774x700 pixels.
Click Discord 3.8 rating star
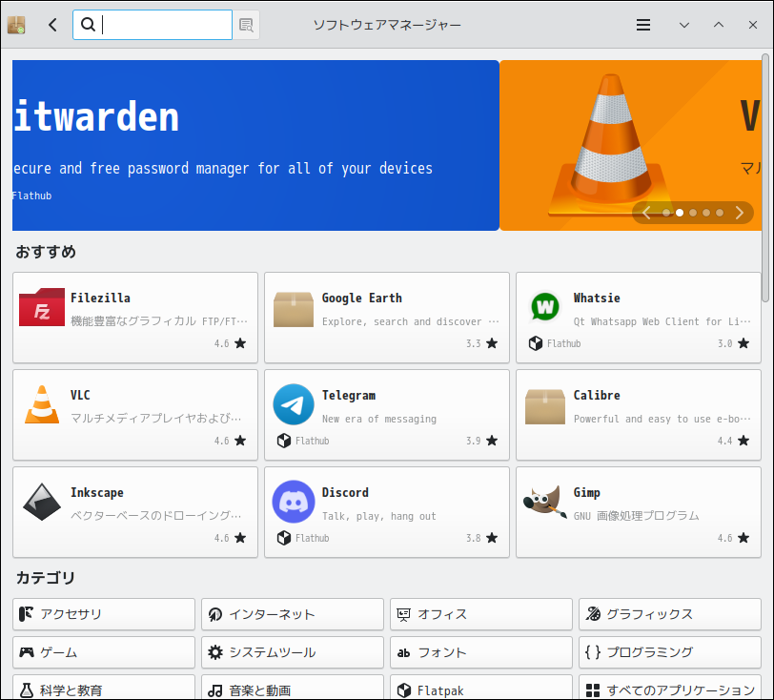point(492,538)
